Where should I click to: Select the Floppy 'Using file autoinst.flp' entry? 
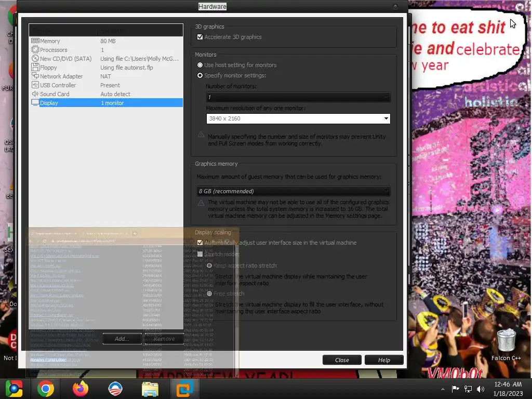(127, 68)
